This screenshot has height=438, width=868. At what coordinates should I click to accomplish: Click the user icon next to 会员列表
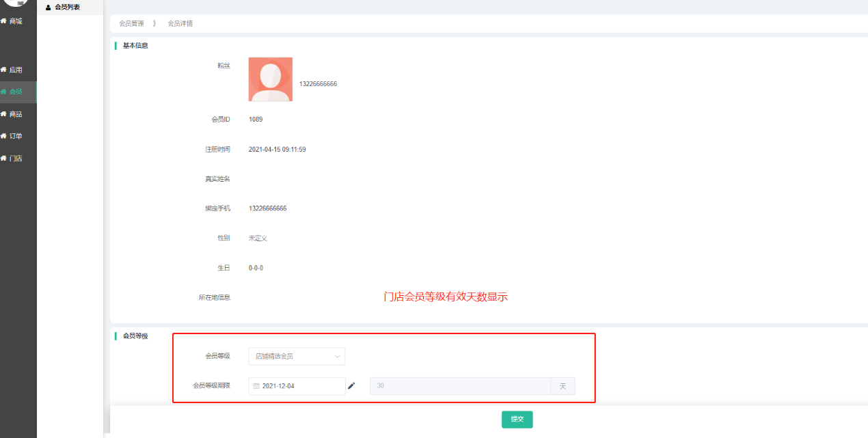coord(48,8)
